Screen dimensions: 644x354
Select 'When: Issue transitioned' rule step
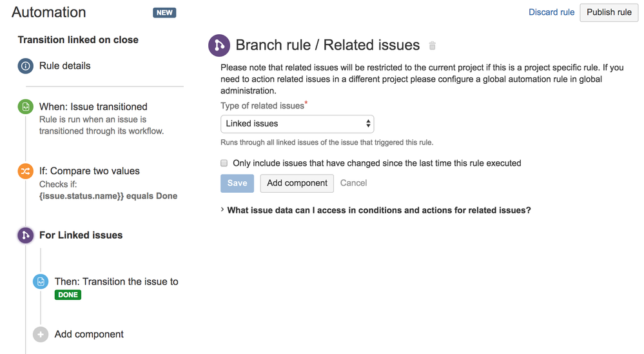[93, 107]
